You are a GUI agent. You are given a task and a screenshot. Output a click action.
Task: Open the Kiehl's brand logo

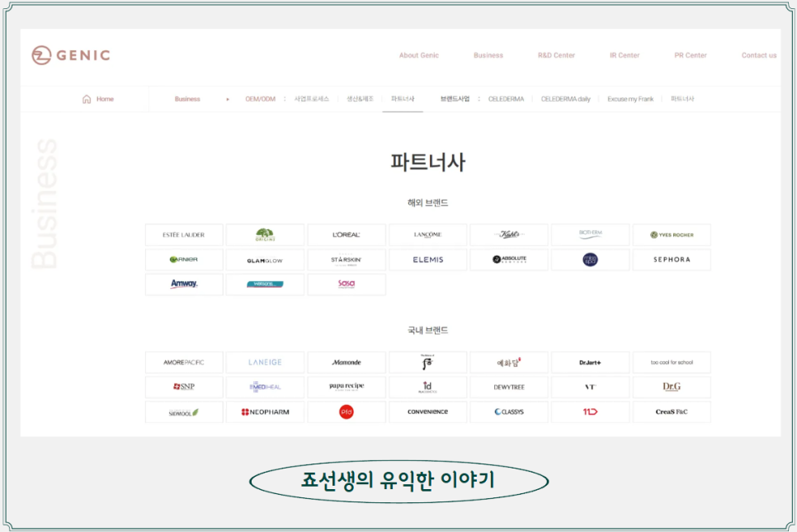pyautogui.click(x=509, y=235)
